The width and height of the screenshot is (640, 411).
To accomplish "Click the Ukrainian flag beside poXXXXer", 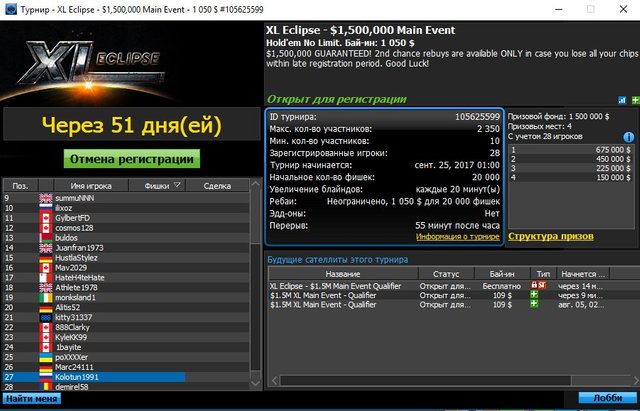I will pos(46,358).
